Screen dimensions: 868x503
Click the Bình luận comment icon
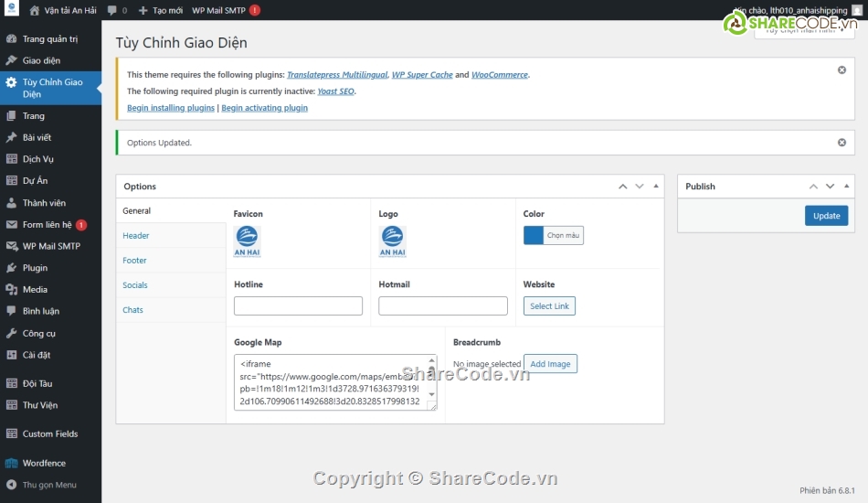[x=11, y=311]
